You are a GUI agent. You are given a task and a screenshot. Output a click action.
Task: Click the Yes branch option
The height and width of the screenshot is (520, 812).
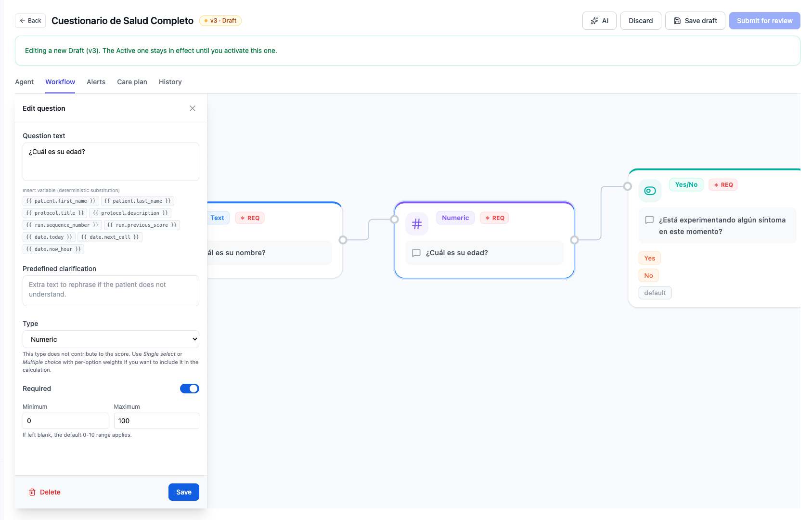(650, 258)
